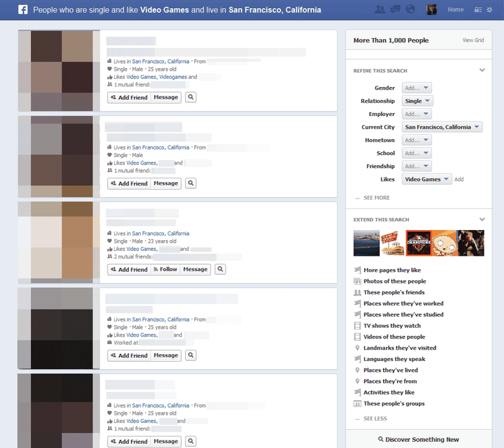The height and width of the screenshot is (448, 504).
Task: Go to Home in top bar
Action: (455, 9)
